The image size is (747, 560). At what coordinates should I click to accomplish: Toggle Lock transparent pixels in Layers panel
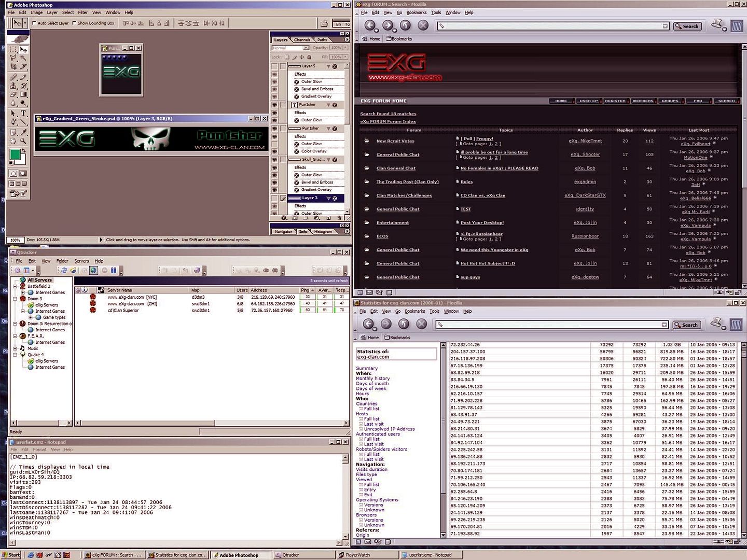coord(288,57)
